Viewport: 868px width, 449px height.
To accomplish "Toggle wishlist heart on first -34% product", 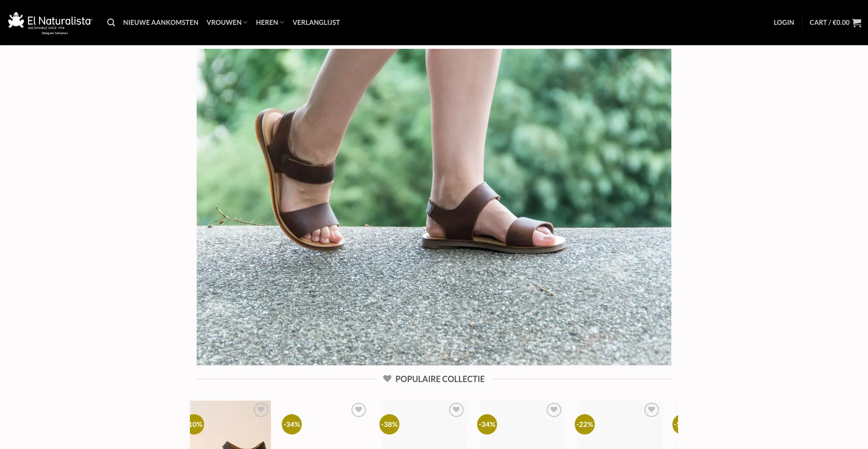I will click(359, 410).
